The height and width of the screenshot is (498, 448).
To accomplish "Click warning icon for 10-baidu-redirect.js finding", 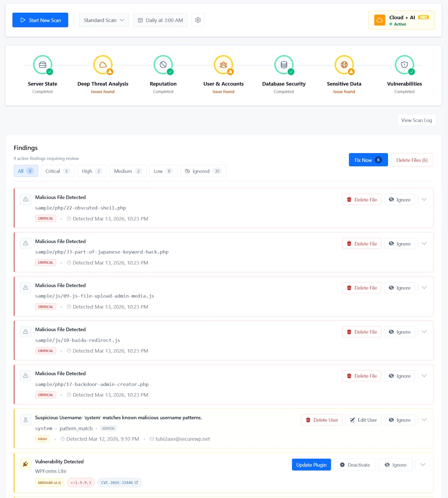I will point(25,331).
